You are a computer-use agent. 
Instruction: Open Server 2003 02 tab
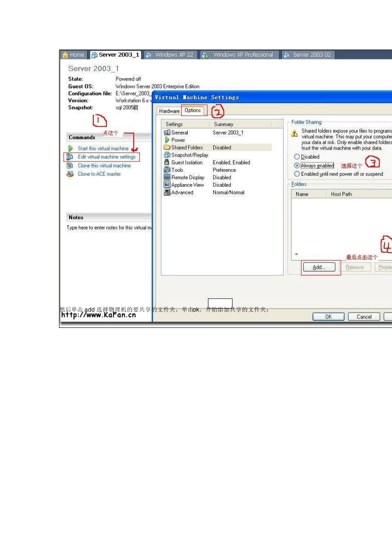pos(308,55)
